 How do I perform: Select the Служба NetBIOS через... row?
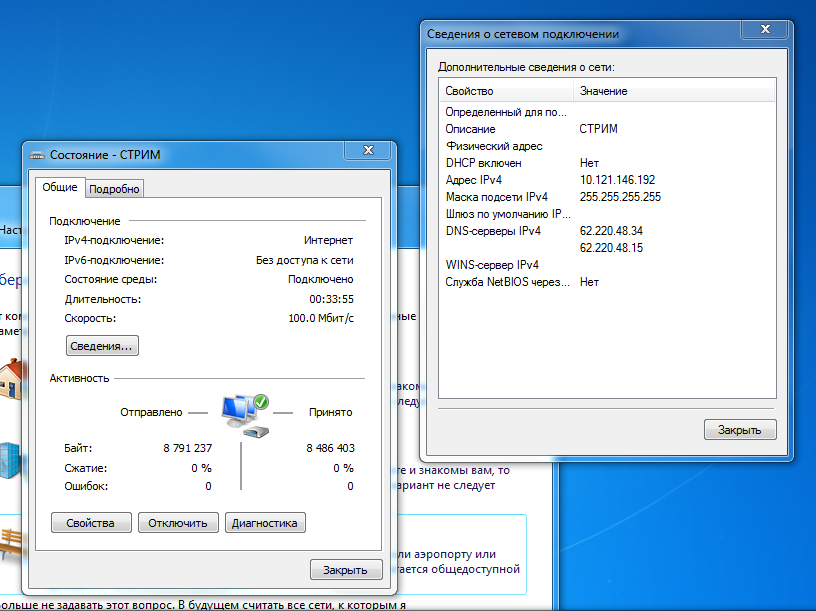[x=607, y=282]
